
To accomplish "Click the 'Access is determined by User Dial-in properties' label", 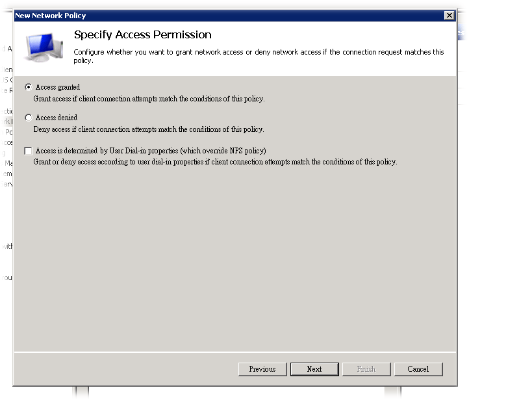I will (x=151, y=151).
